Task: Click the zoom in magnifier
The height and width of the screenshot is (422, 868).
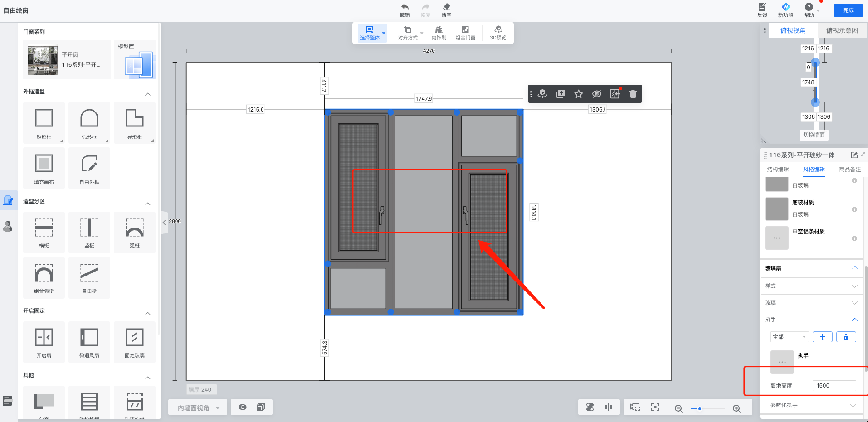Action: tap(737, 408)
